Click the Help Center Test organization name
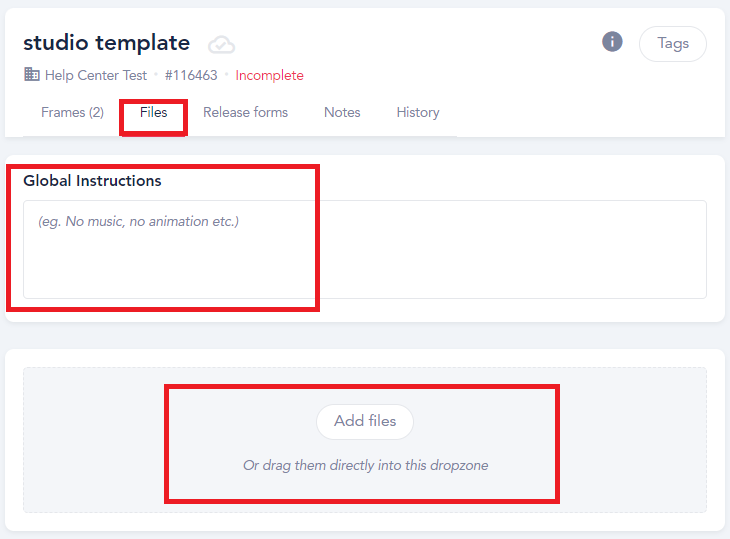Viewport: 730px width, 539px height. click(96, 75)
